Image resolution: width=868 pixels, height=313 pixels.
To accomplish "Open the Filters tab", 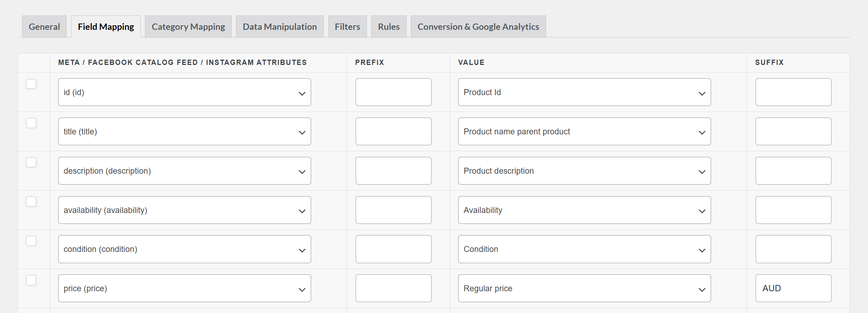I will pyautogui.click(x=347, y=27).
